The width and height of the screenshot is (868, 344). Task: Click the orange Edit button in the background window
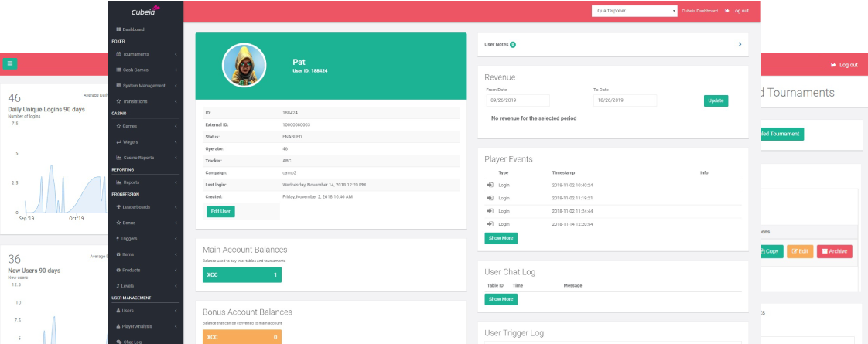[800, 251]
